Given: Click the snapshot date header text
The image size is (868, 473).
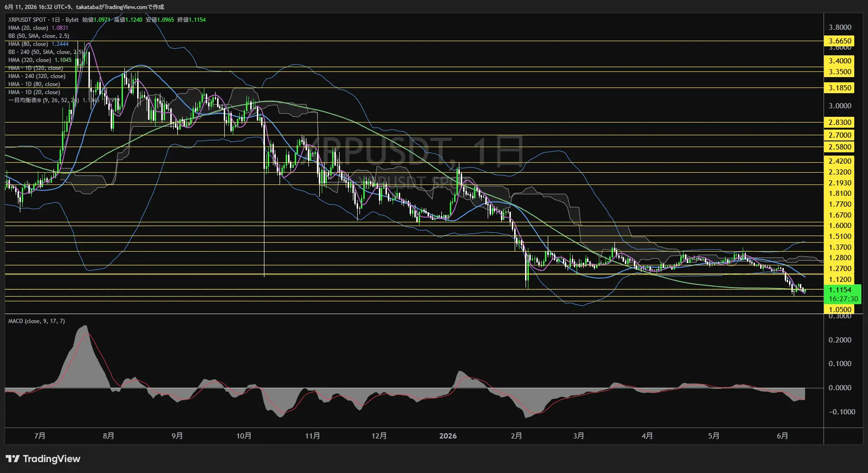Looking at the screenshot, I should point(84,7).
